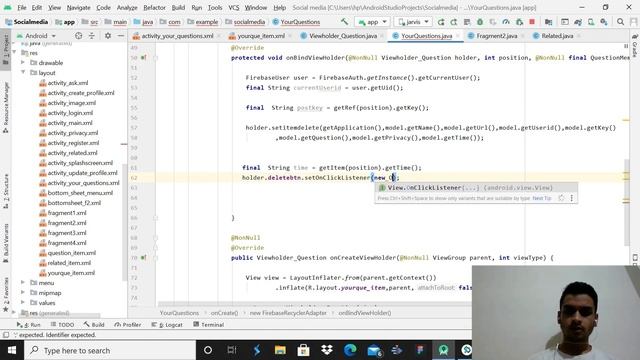Open the completion popup three-dot options

[571, 198]
